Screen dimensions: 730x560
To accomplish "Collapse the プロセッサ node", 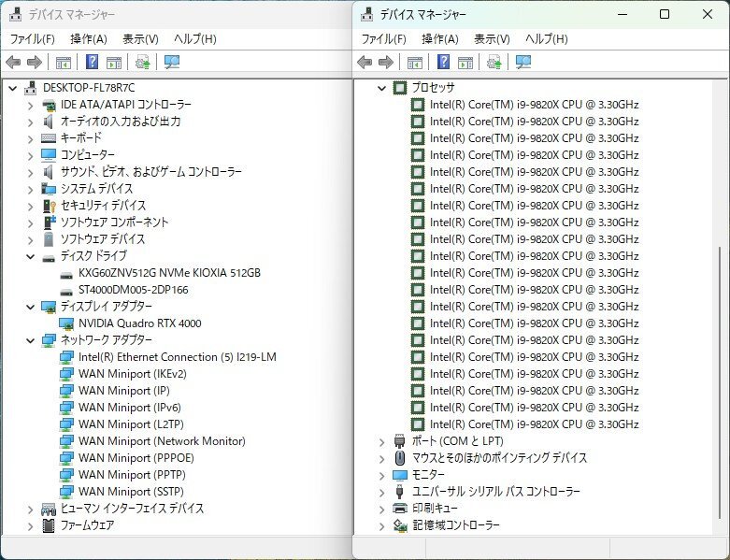I will [381, 88].
